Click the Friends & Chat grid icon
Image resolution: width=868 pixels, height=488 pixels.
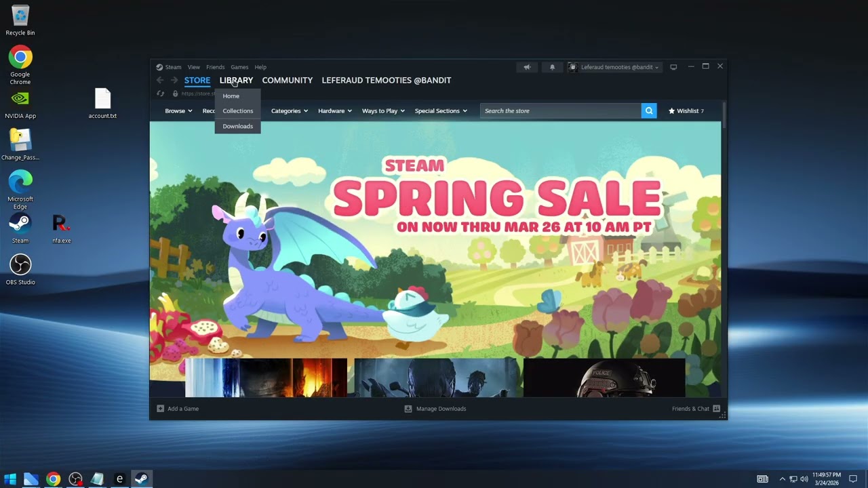716,409
